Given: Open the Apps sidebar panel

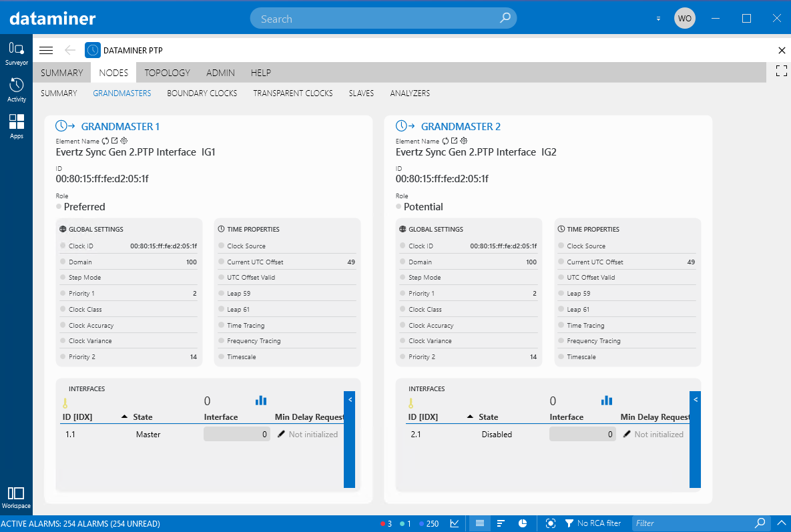Looking at the screenshot, I should point(16,127).
